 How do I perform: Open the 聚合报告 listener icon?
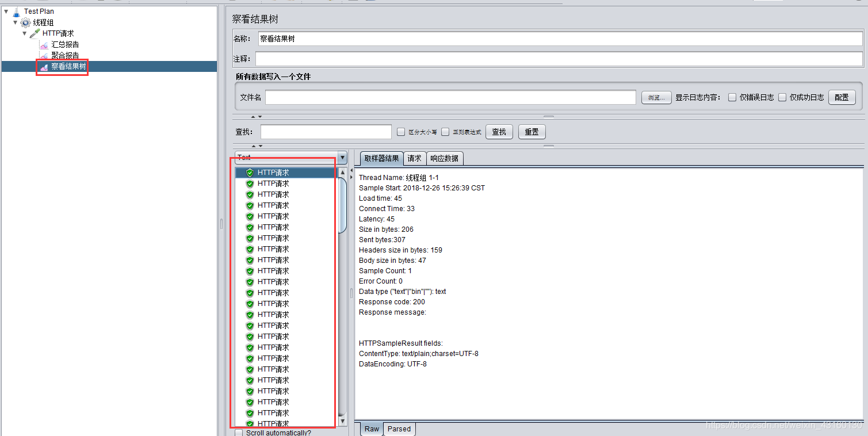(x=44, y=55)
